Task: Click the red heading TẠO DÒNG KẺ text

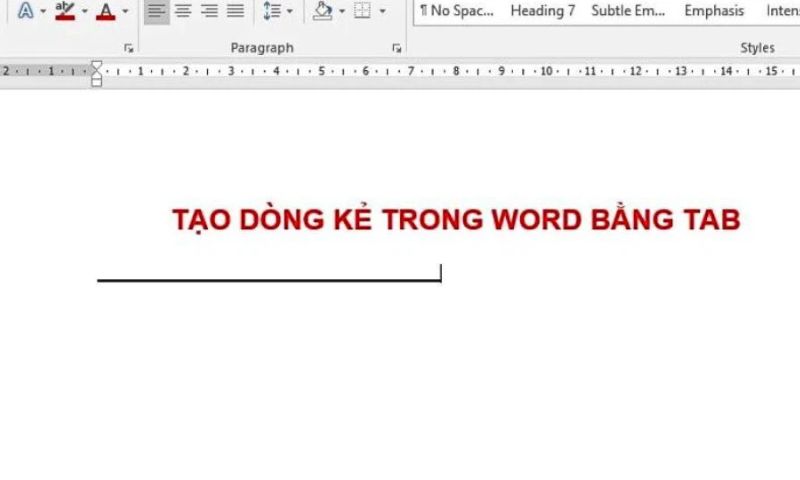Action: coord(456,220)
